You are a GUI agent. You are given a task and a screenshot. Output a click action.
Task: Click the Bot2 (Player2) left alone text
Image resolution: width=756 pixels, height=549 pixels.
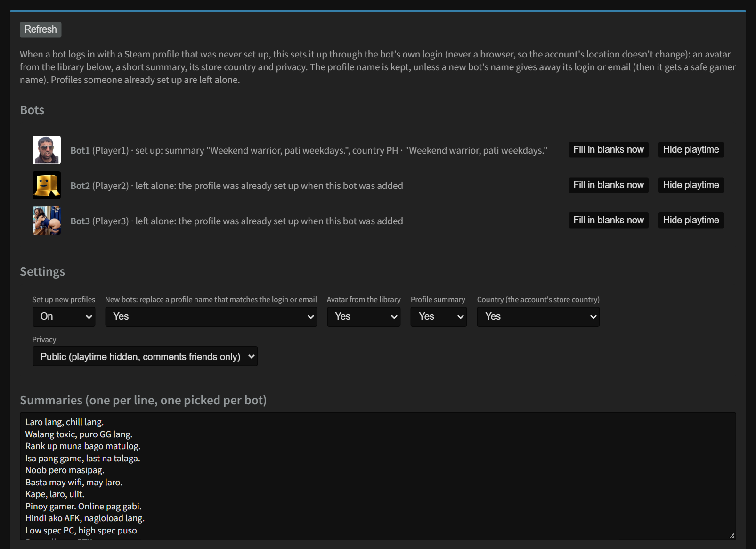(236, 186)
